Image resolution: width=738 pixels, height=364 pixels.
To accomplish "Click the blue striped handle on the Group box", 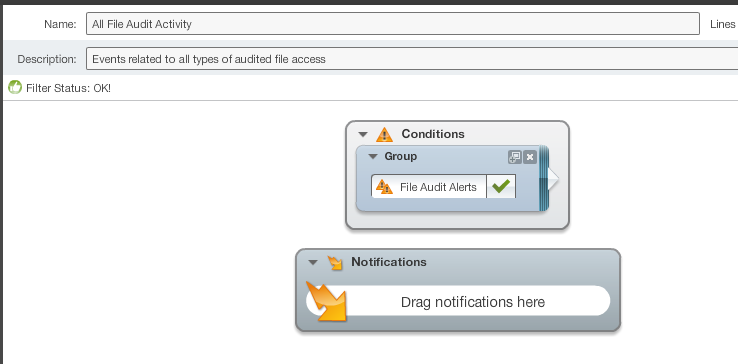I will pos(544,178).
